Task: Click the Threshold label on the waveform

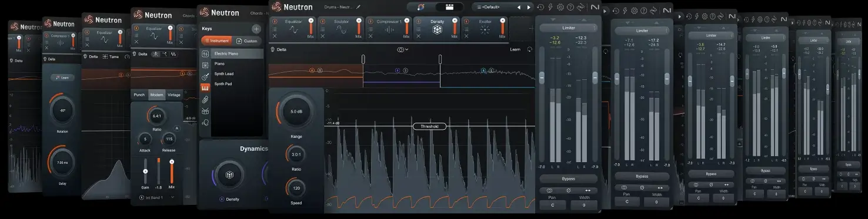Action: click(x=429, y=126)
